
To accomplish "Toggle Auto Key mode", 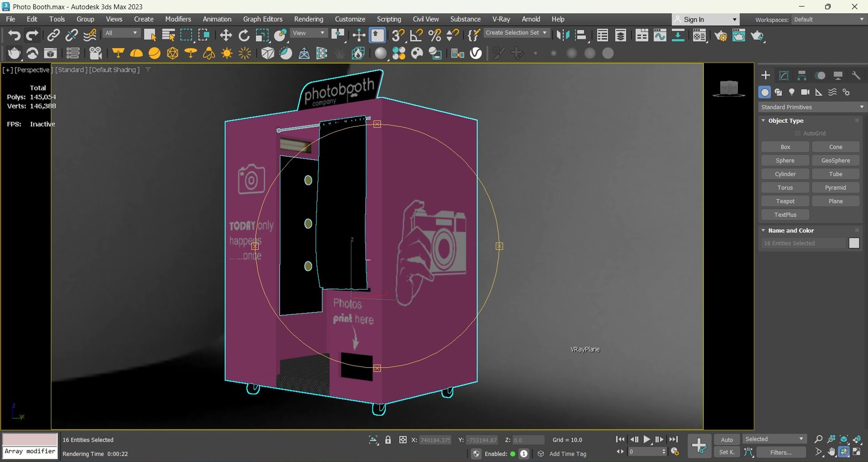I will (726, 439).
